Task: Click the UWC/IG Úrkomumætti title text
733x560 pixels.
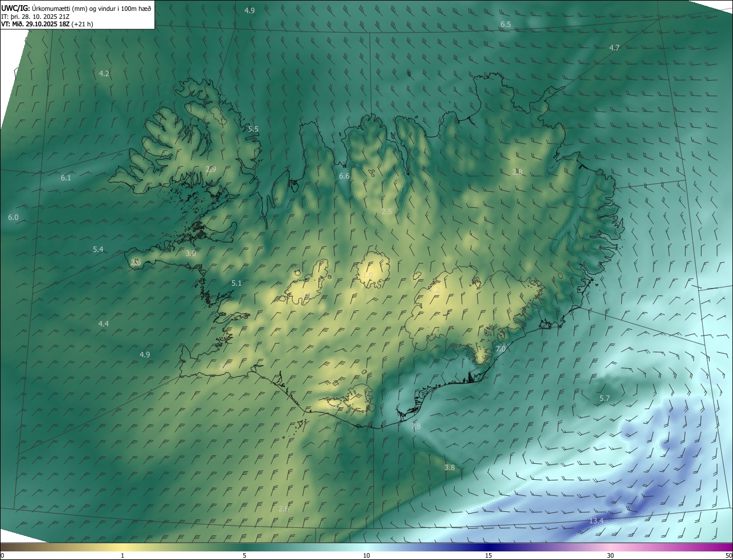Action: (x=76, y=8)
